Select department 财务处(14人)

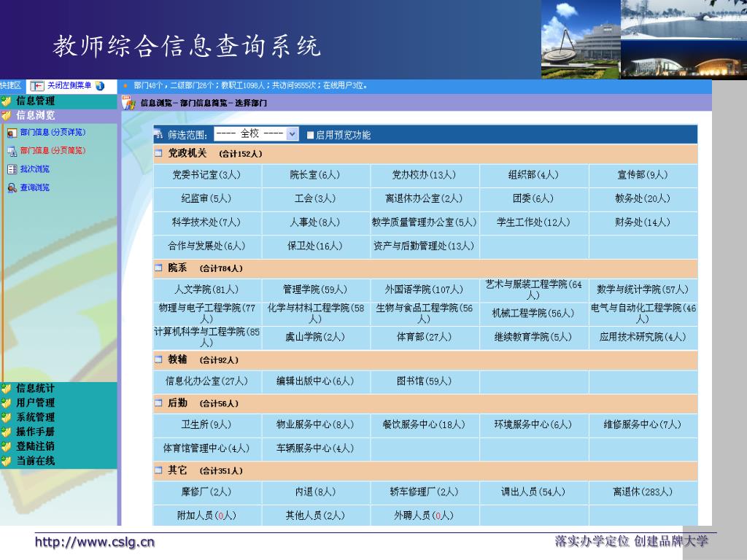point(643,222)
